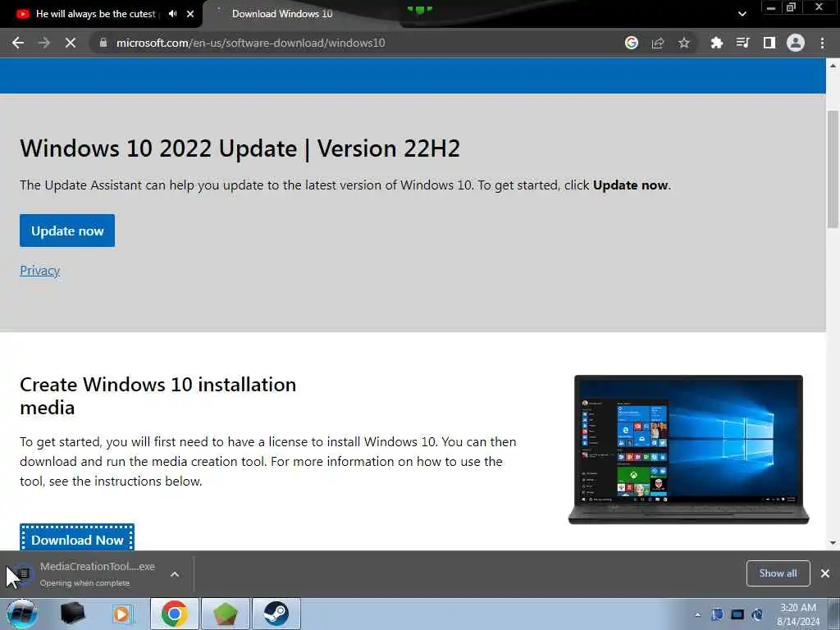The image size is (840, 630).
Task: Stop loading the page
Action: 71,43
